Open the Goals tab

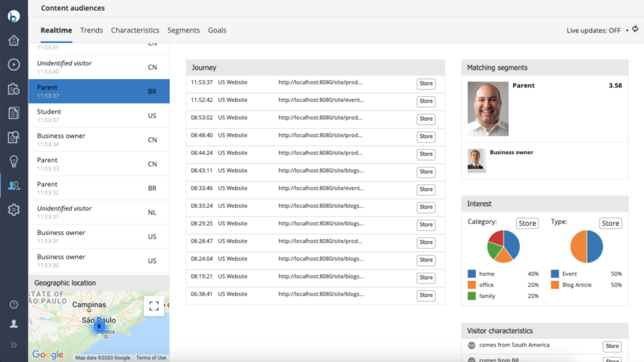(x=217, y=30)
